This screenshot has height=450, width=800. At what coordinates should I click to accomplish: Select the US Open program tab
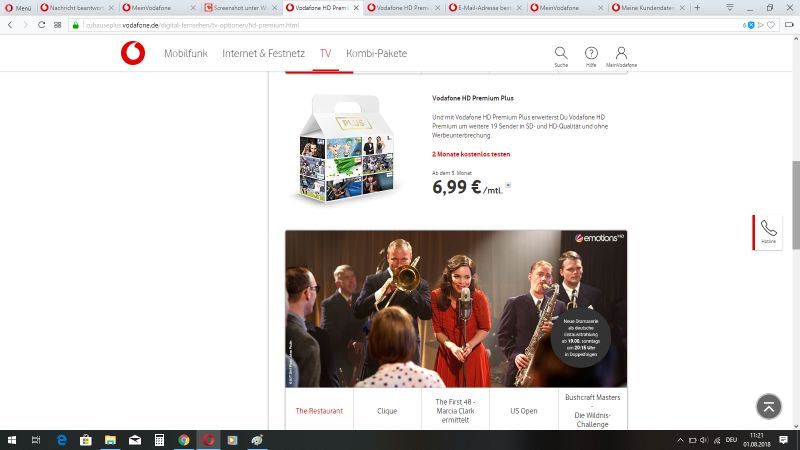click(x=523, y=411)
